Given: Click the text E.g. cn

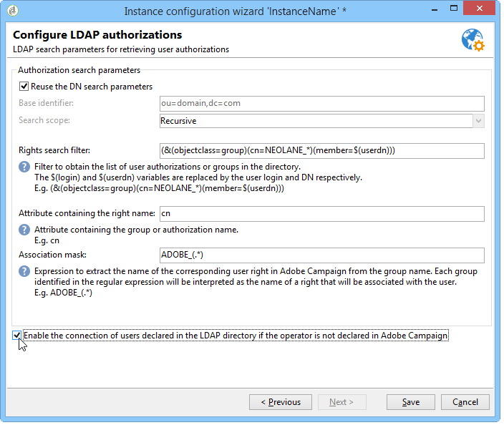Looking at the screenshot, I should click(47, 240).
